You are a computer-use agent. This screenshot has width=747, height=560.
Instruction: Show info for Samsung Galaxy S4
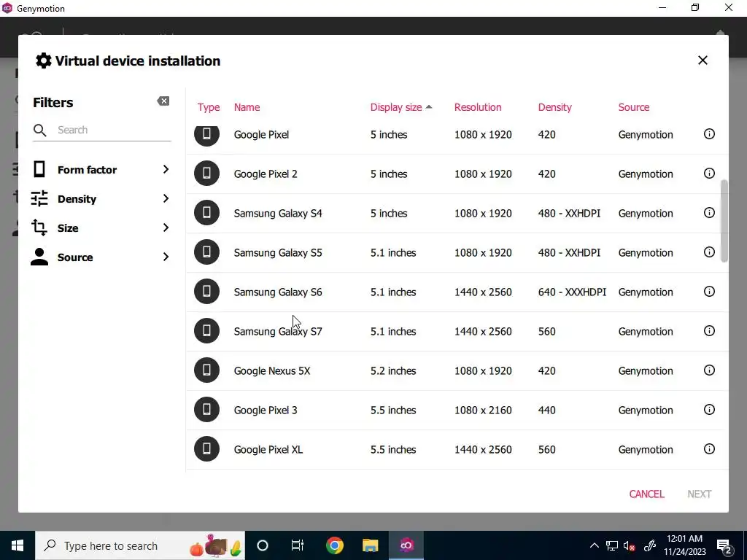709,213
